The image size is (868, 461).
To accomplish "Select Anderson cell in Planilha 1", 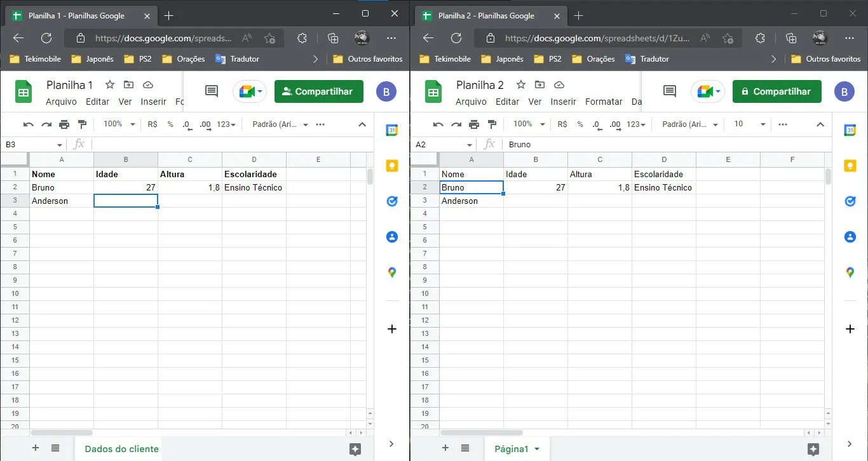I will pyautogui.click(x=62, y=201).
